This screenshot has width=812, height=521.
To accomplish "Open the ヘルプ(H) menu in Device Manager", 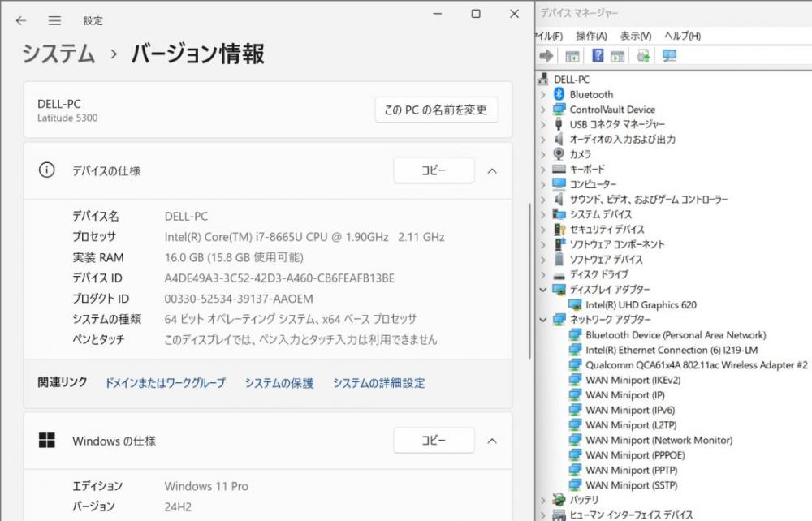I will 682,36.
